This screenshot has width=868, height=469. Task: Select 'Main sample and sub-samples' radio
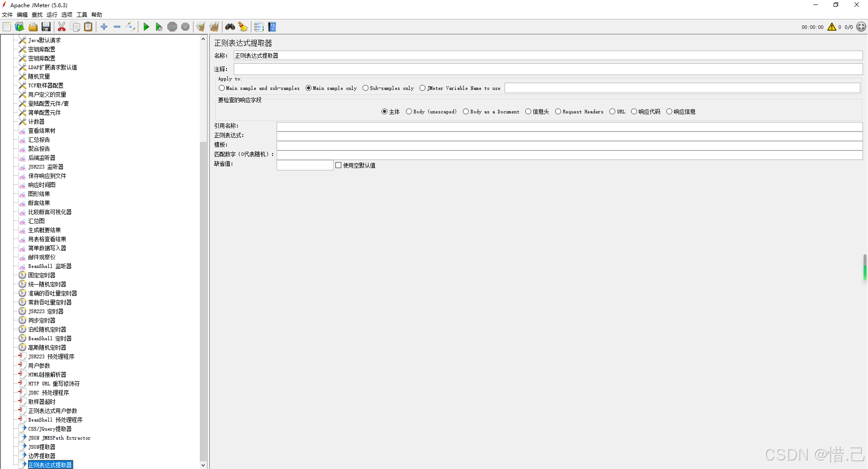point(222,88)
